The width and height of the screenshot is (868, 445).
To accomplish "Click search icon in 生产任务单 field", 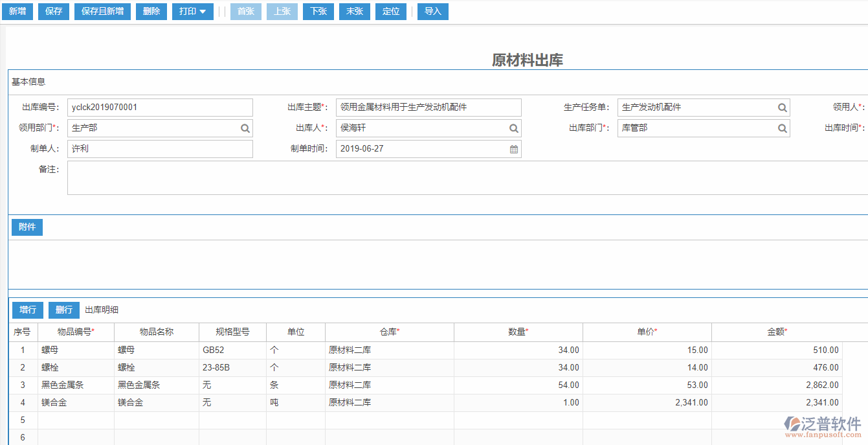I will [782, 108].
